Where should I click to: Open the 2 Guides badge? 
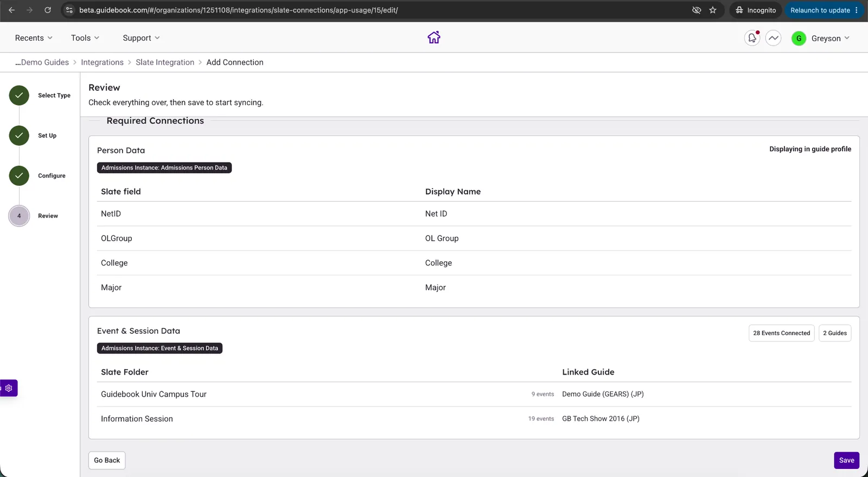(x=834, y=333)
